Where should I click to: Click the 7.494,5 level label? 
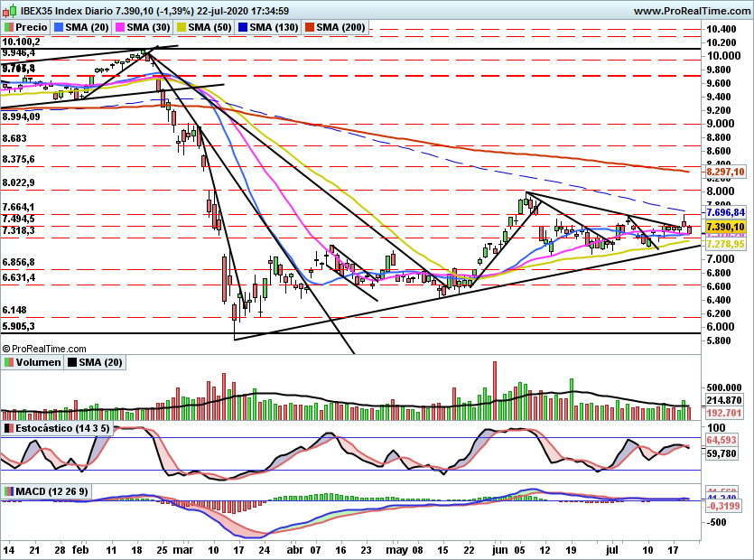point(18,219)
